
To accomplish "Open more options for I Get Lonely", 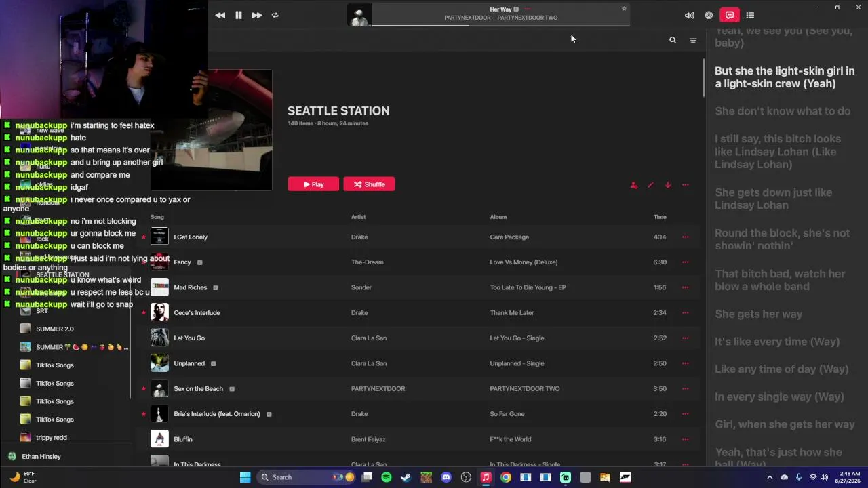I will [x=686, y=237].
